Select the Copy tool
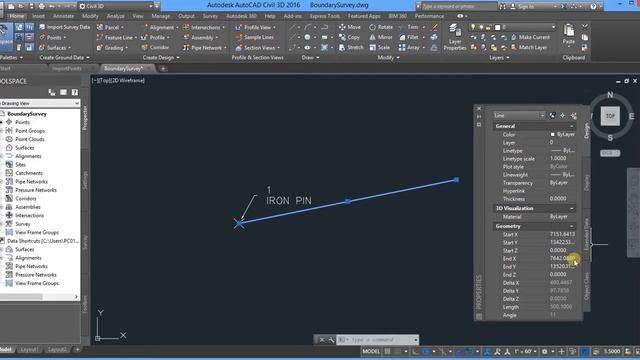 349,38
